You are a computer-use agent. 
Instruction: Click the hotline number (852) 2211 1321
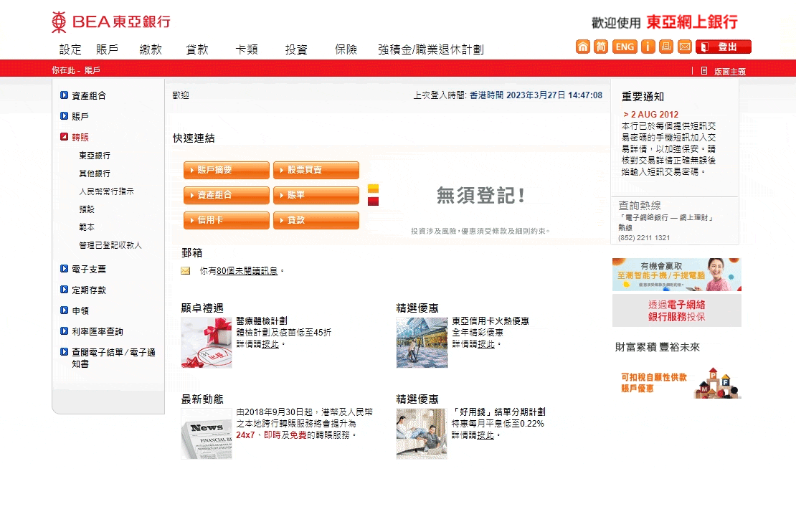click(x=644, y=237)
